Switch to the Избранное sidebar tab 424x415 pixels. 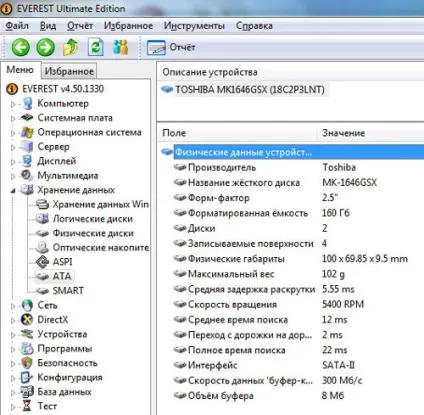click(x=69, y=71)
